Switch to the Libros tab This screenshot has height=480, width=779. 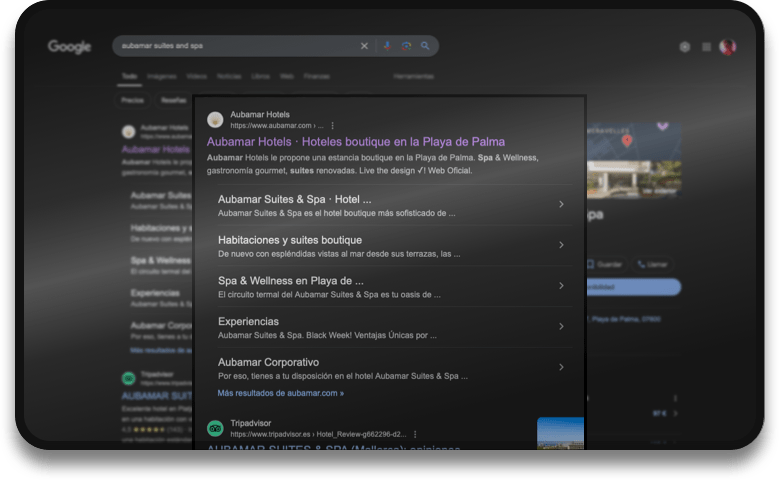pyautogui.click(x=260, y=76)
